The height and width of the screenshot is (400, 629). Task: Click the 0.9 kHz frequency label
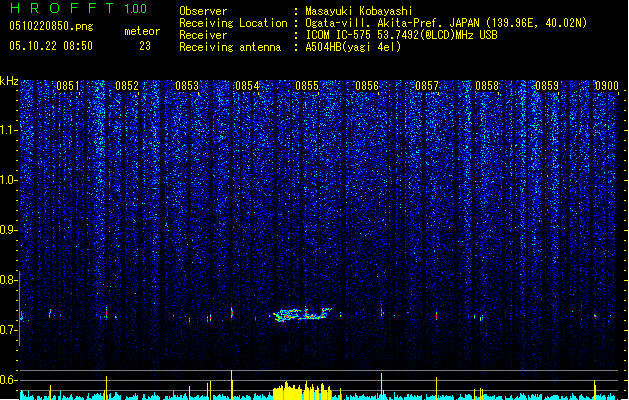tap(8, 230)
